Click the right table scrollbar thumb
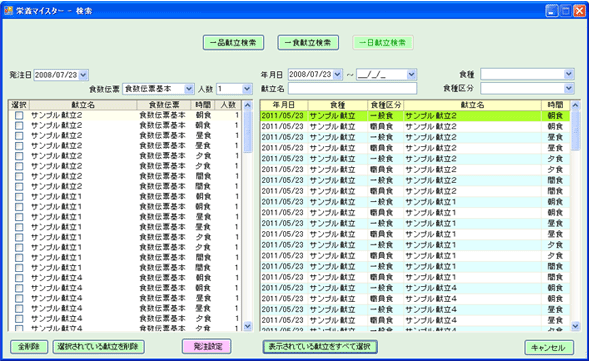590x361 pixels. tap(575, 131)
